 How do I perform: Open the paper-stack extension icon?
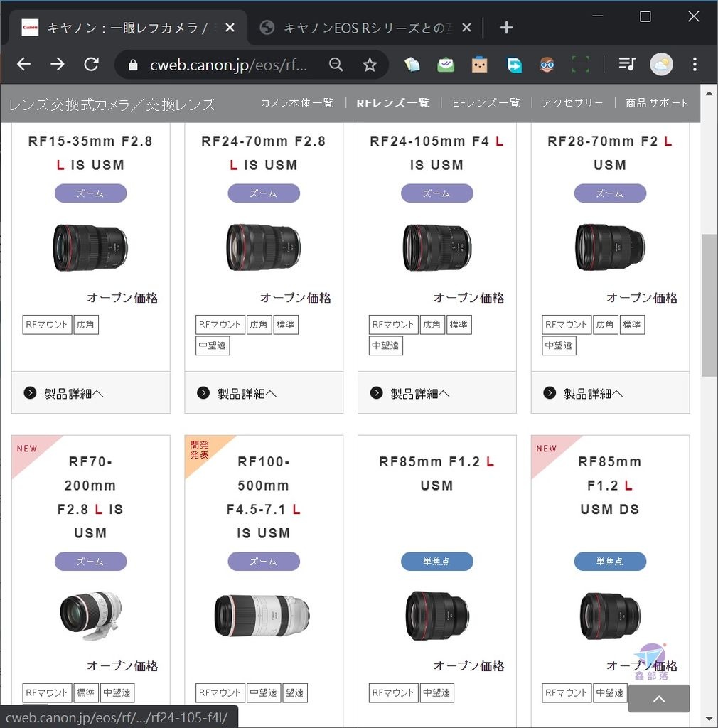[x=412, y=65]
